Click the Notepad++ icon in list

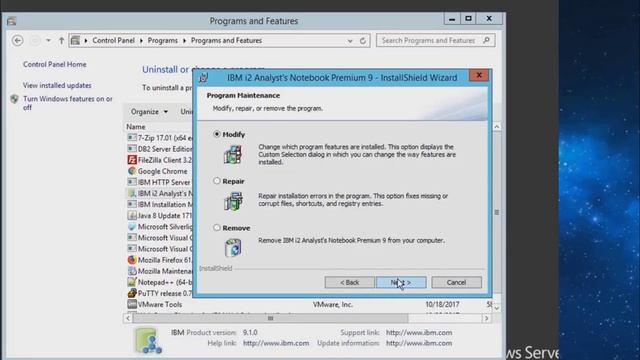[131, 282]
